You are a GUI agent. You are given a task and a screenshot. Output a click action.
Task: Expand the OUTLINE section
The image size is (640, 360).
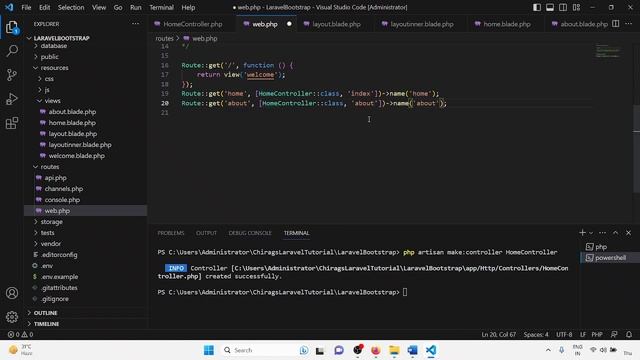pos(45,313)
